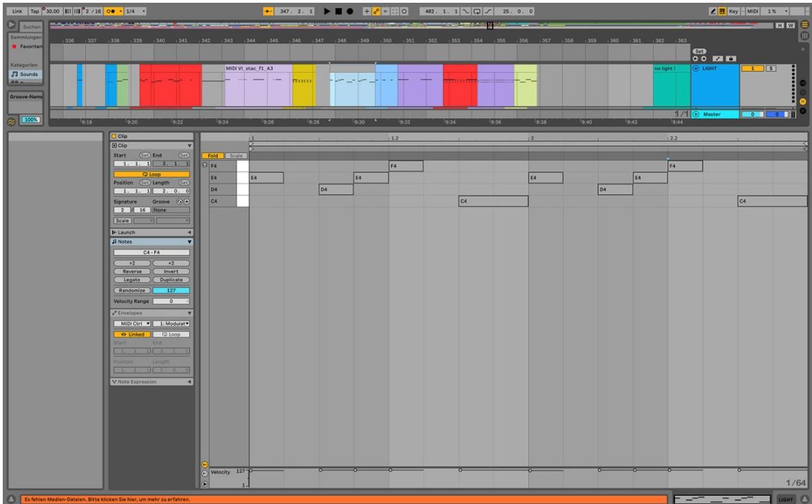Toggle the Follow button in the transport bar
The height and width of the screenshot is (504, 812).
268,11
